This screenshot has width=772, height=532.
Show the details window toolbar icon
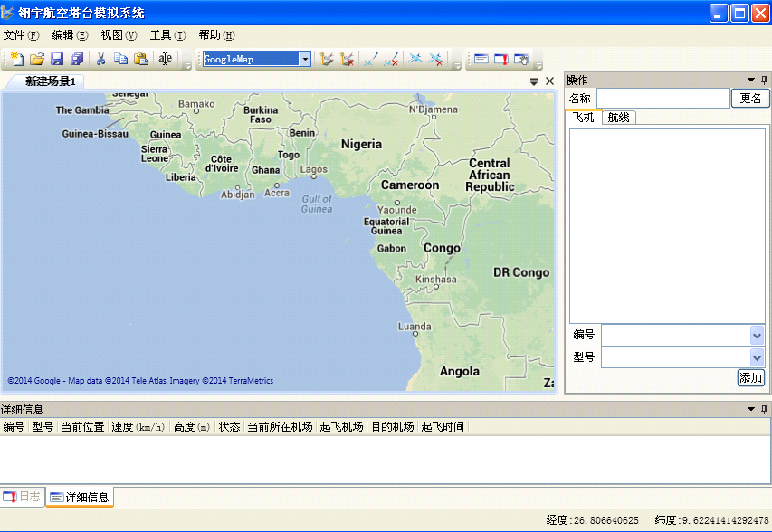[481, 59]
